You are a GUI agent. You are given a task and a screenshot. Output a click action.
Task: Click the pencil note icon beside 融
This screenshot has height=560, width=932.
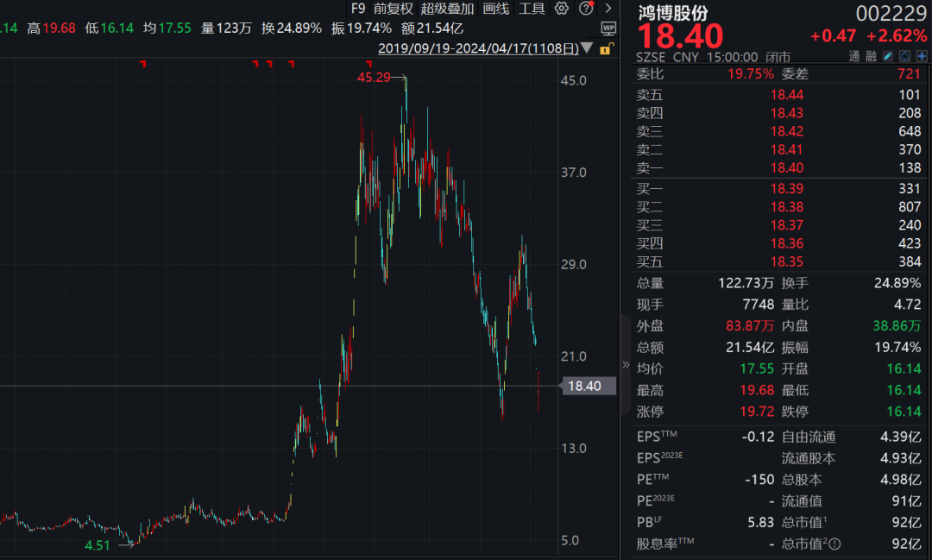[888, 57]
